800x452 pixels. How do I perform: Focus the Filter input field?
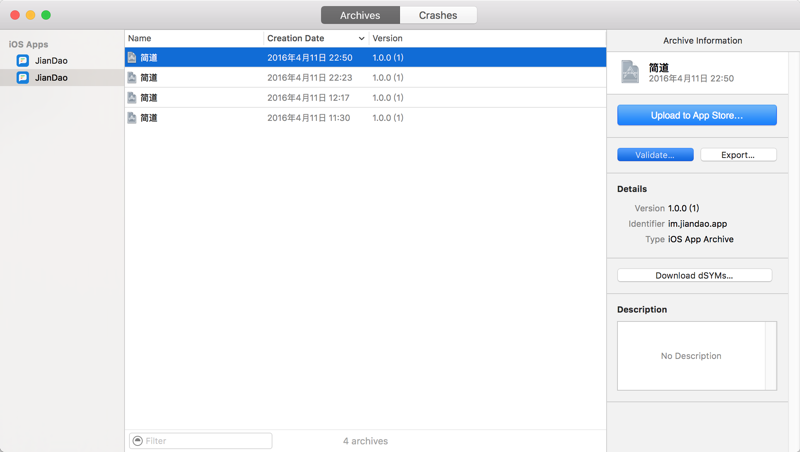coord(201,441)
